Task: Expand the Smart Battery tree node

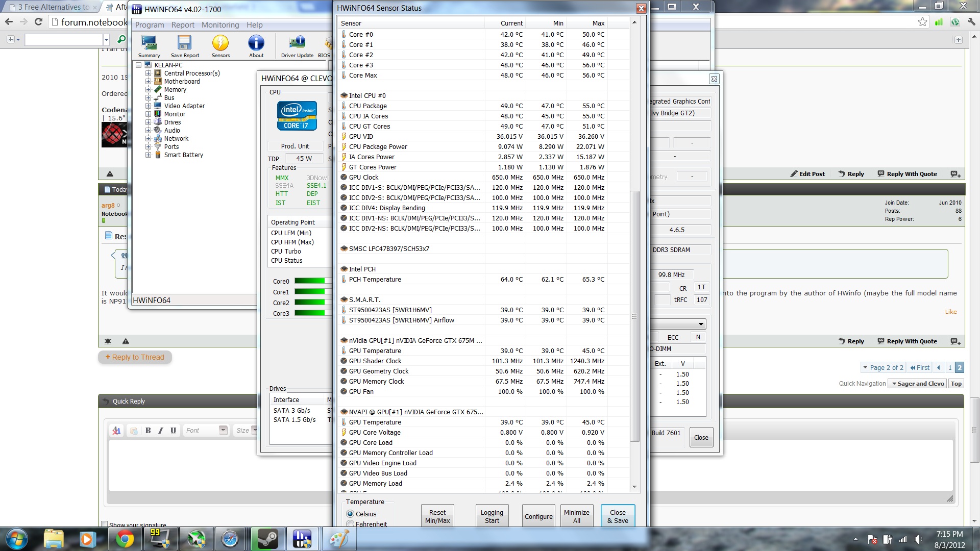Action: (148, 155)
